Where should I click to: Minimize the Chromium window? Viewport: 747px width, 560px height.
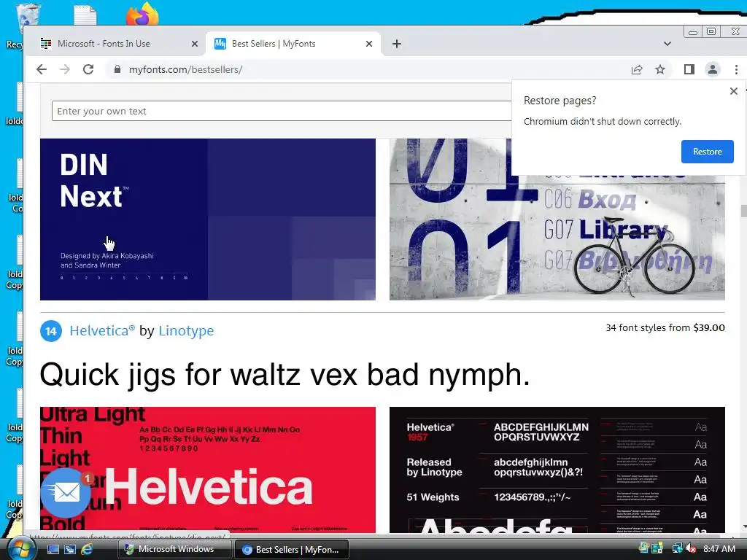tap(693, 31)
